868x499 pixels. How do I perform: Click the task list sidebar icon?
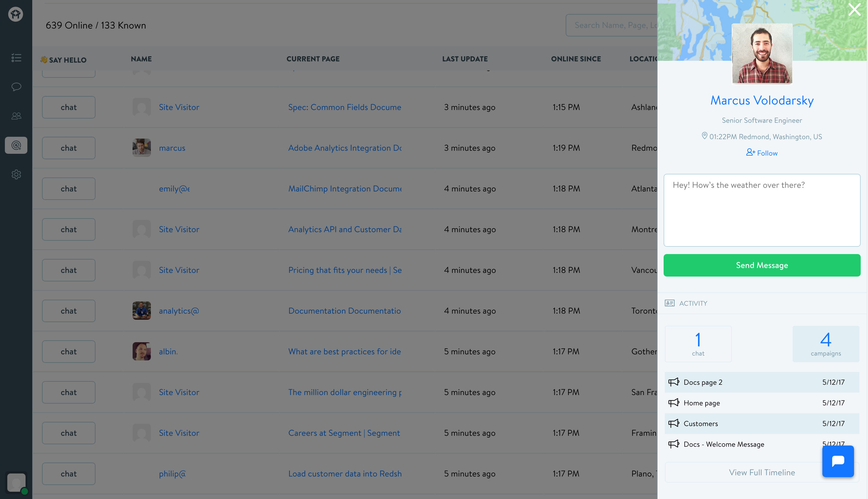[x=16, y=57]
